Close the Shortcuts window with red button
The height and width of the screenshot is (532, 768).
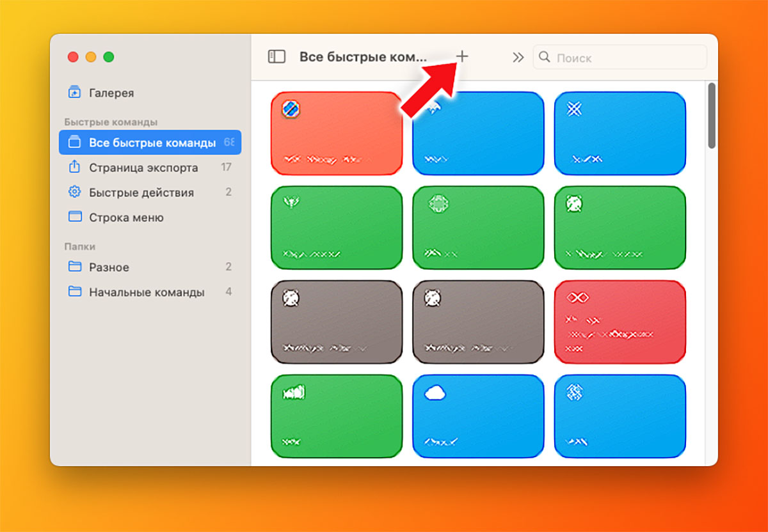point(74,57)
